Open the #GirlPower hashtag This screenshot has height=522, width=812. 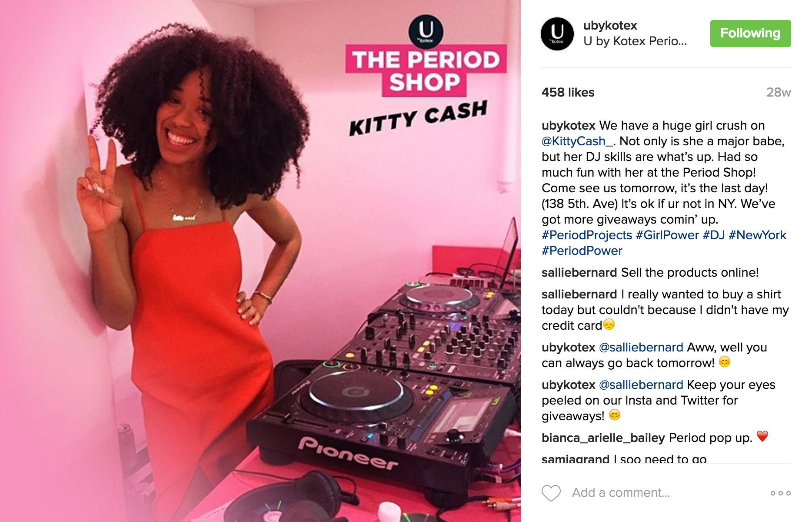[667, 235]
